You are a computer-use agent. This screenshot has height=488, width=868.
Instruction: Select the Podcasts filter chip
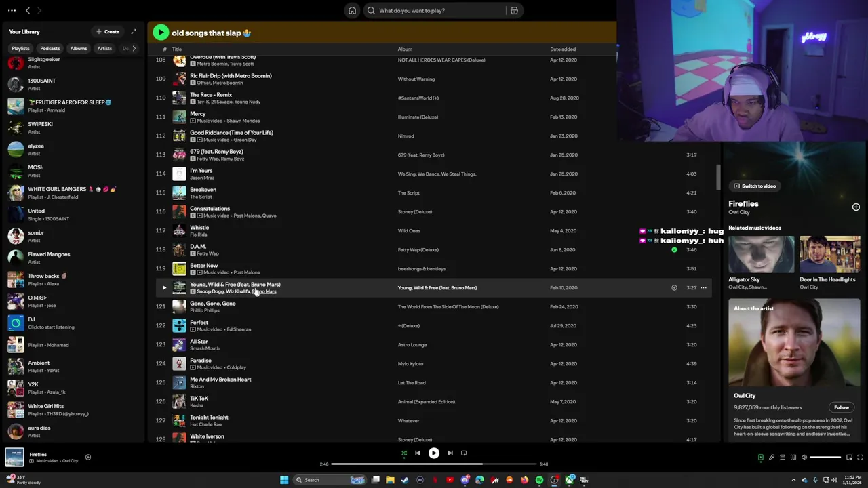coord(50,48)
